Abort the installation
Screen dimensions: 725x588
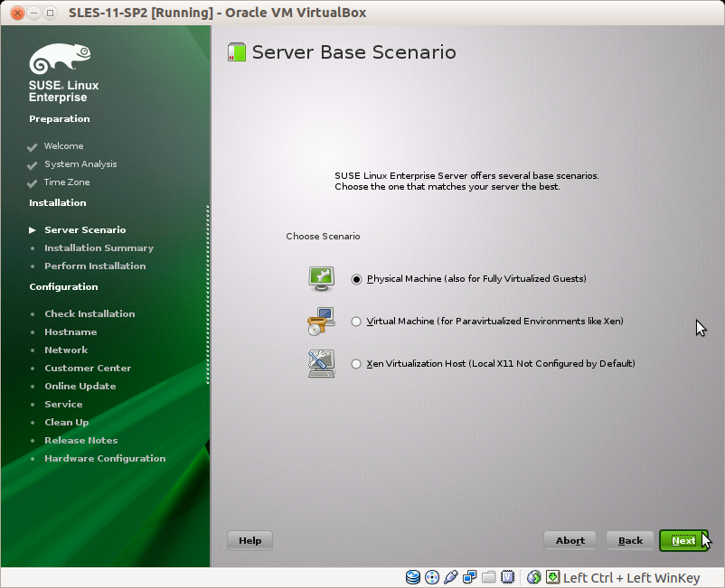pos(570,540)
